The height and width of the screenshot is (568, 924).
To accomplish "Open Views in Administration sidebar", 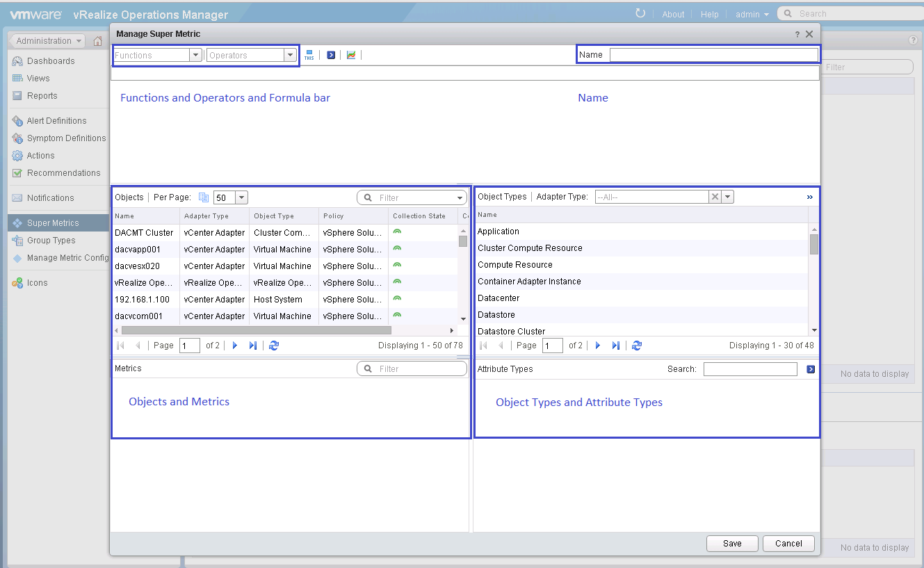I will [x=38, y=79].
